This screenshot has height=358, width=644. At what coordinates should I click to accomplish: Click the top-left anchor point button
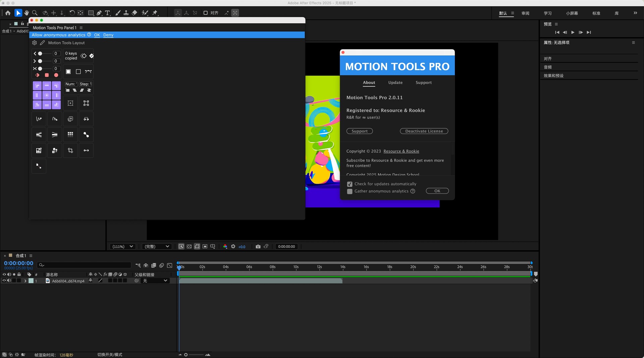pyautogui.click(x=37, y=86)
